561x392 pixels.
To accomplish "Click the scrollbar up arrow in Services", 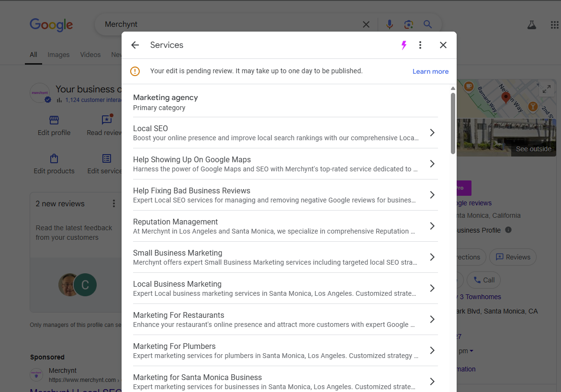I will (453, 89).
